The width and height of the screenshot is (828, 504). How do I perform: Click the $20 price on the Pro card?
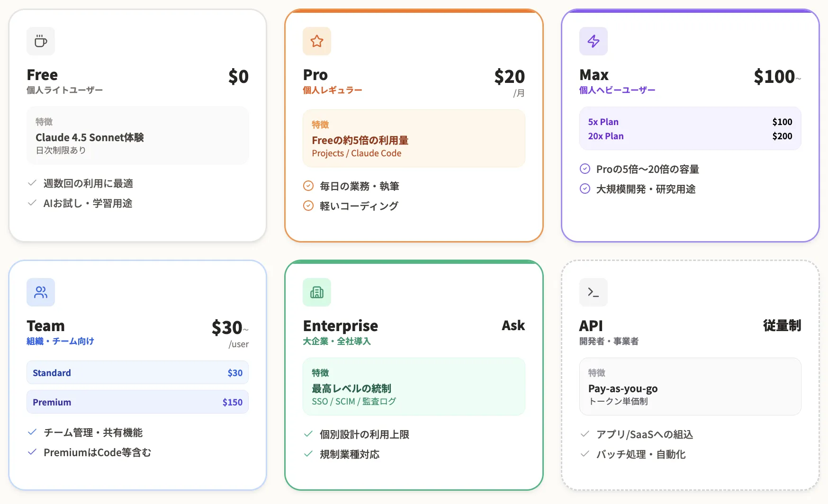(509, 76)
